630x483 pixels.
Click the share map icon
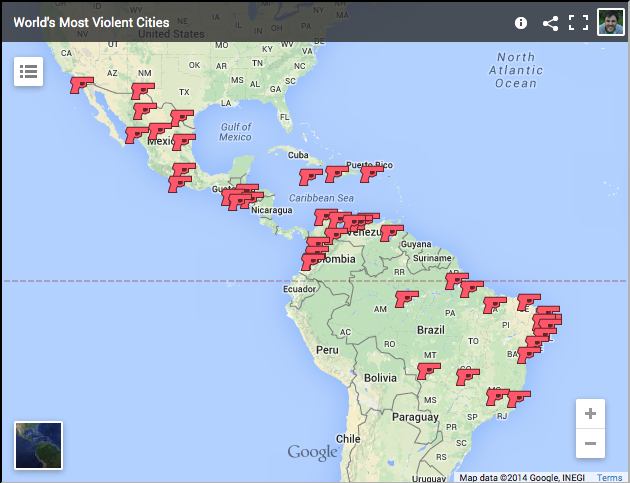550,23
